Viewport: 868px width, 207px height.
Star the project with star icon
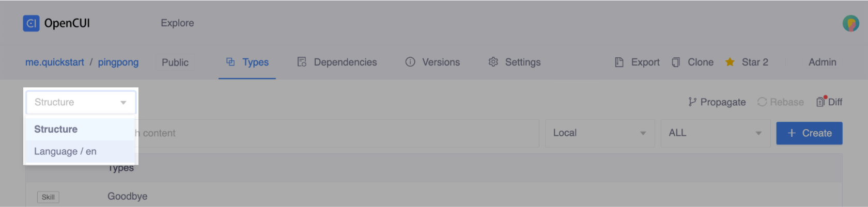[x=730, y=62]
